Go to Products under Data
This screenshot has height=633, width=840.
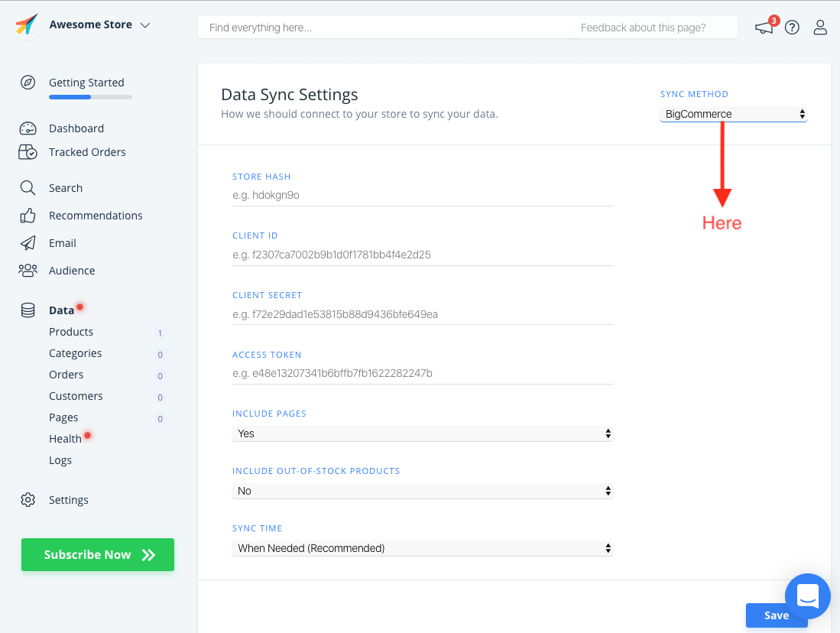tap(71, 332)
